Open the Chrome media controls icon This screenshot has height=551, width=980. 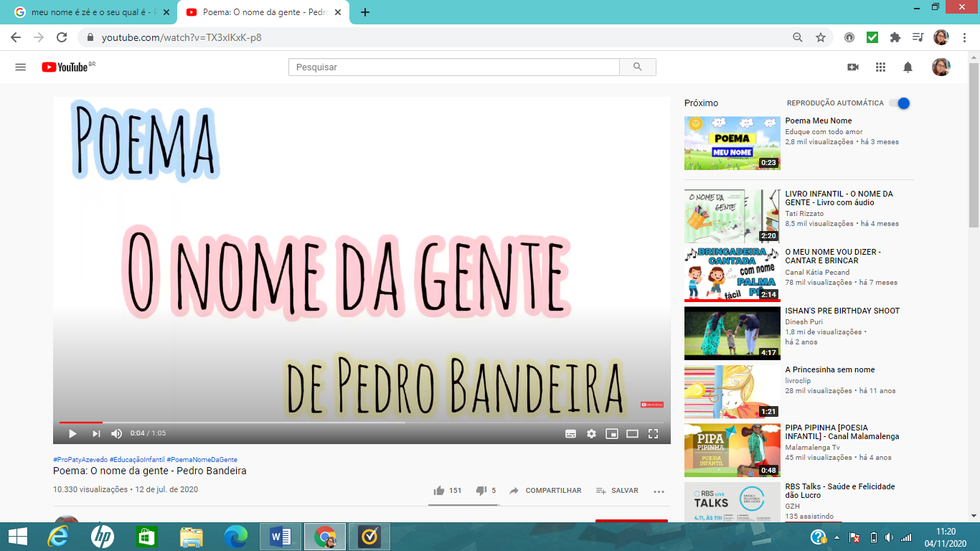[x=918, y=37]
